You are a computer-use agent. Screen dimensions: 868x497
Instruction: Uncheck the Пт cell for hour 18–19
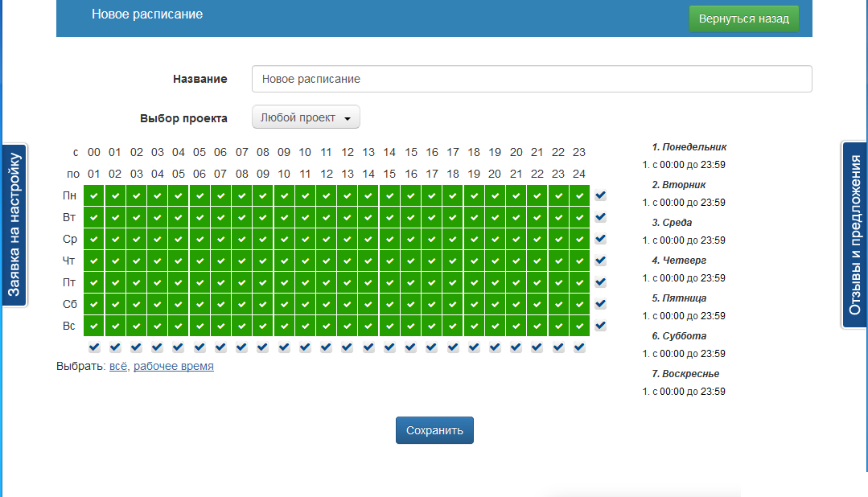point(474,282)
